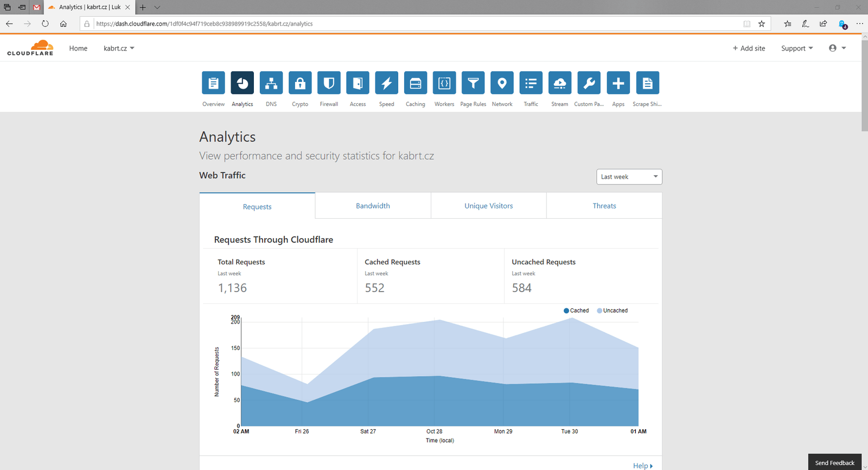The width and height of the screenshot is (868, 470).
Task: Open a new browser tab
Action: point(143,8)
